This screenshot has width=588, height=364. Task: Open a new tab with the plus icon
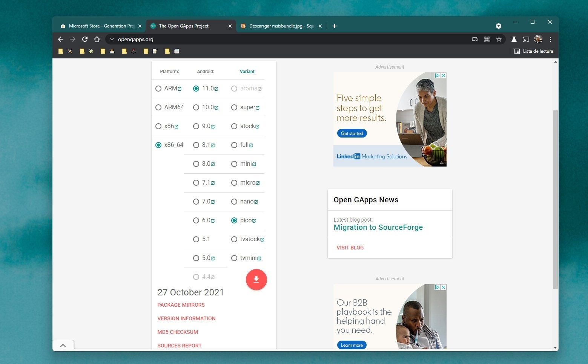pyautogui.click(x=335, y=26)
